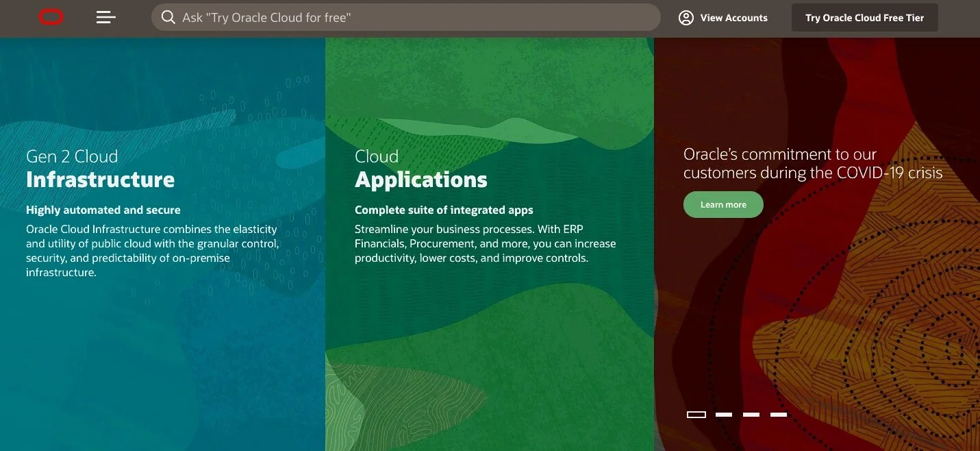Screen dimensions: 980x451
Task: Click the search magnifier icon
Action: click(x=168, y=17)
